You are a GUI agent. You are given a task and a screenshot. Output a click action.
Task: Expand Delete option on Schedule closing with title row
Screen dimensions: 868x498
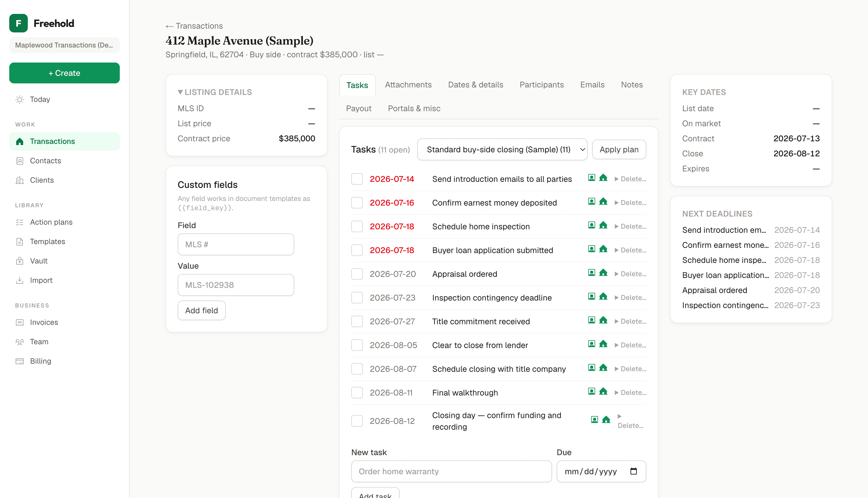pyautogui.click(x=630, y=369)
